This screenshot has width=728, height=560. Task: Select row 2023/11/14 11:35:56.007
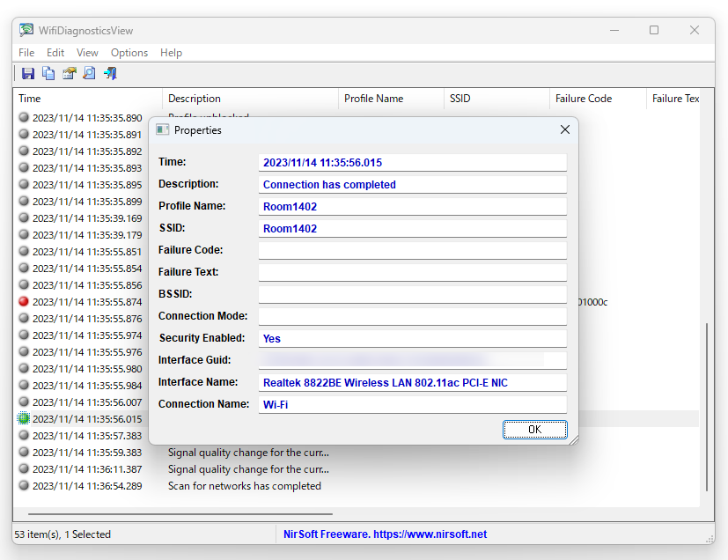(87, 402)
